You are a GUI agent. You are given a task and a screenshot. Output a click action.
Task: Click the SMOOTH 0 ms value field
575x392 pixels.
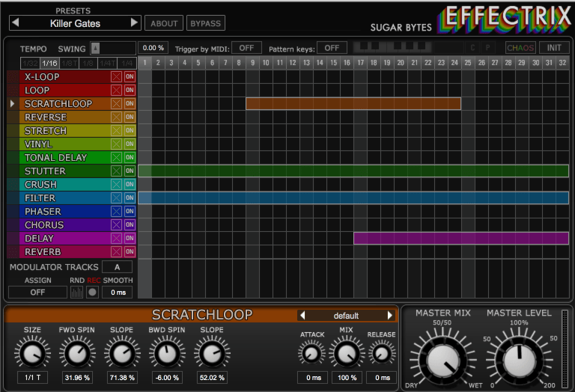pos(117,293)
